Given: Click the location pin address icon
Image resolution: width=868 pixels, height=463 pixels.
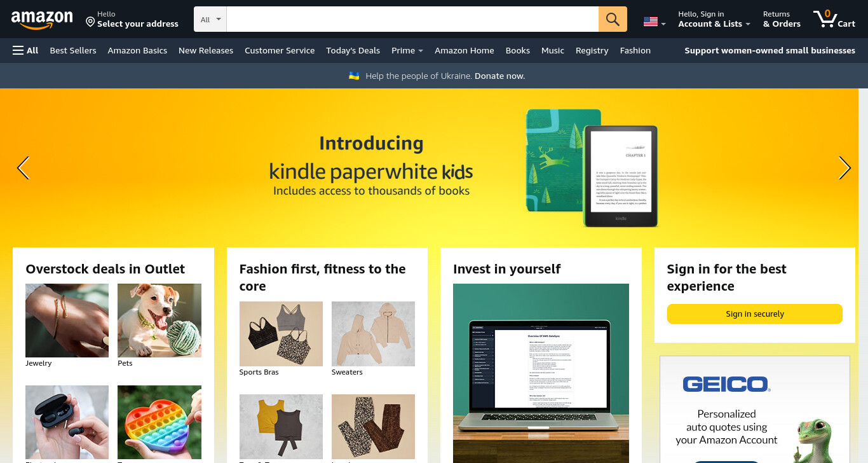Looking at the screenshot, I should tap(90, 22).
